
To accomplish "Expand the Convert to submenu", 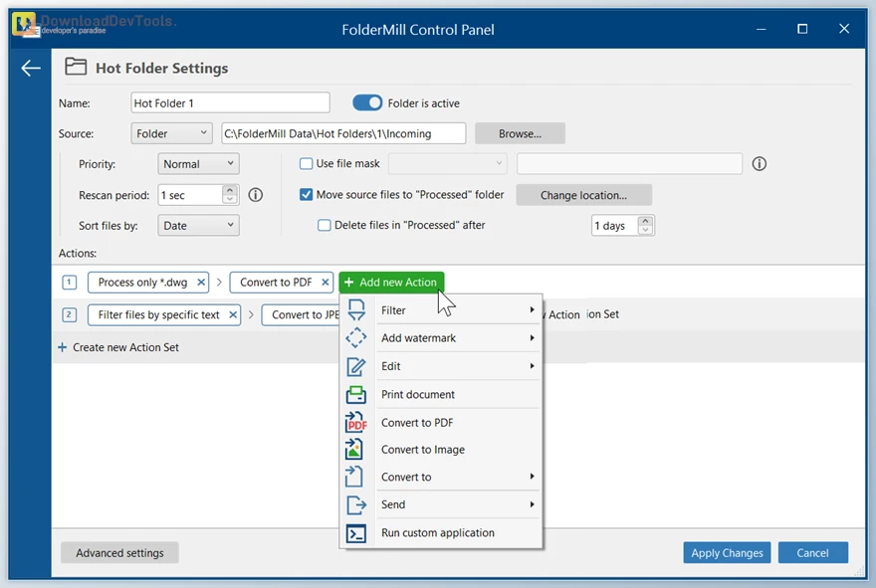I will 406,477.
